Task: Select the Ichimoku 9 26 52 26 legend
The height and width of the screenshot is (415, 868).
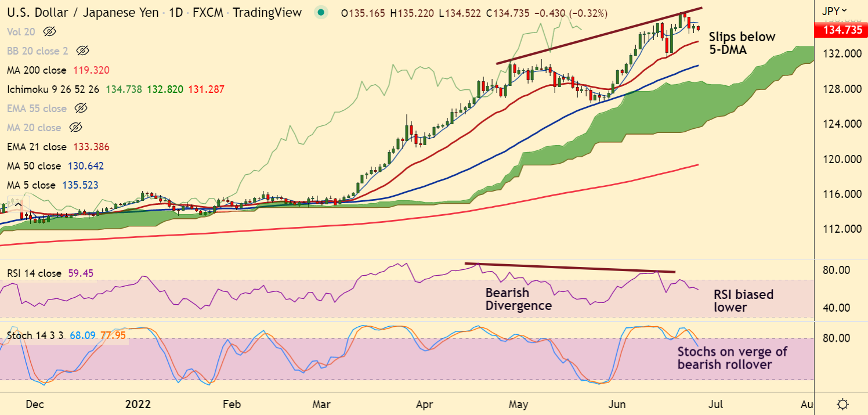Action: coord(53,89)
